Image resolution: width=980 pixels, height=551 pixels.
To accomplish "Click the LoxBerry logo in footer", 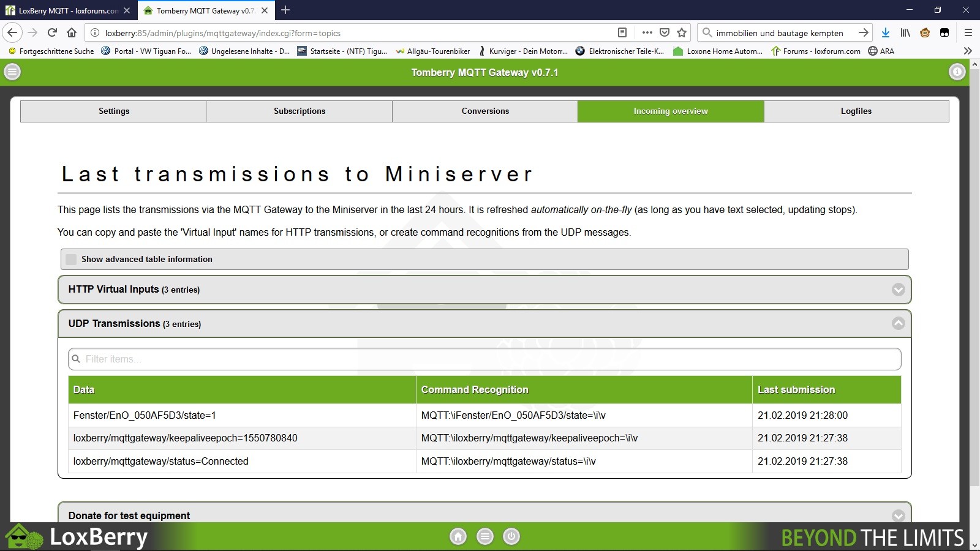I will tap(77, 537).
